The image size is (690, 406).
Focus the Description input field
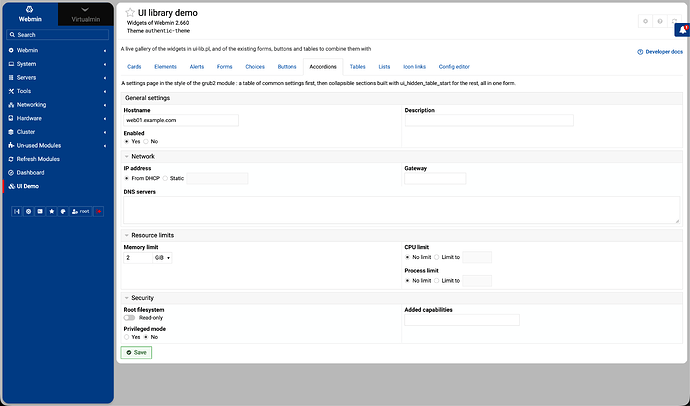coord(489,120)
